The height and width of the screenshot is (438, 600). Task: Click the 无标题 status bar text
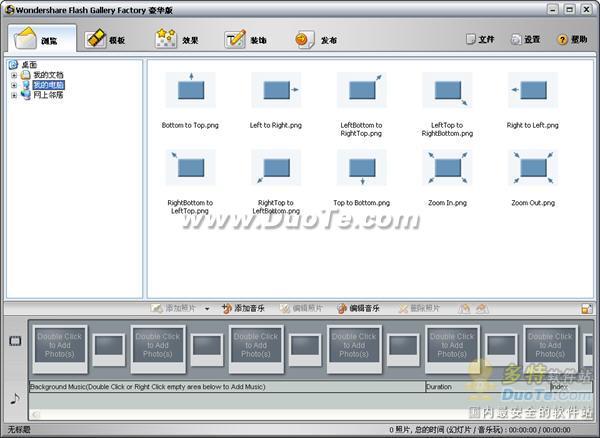click(x=20, y=430)
